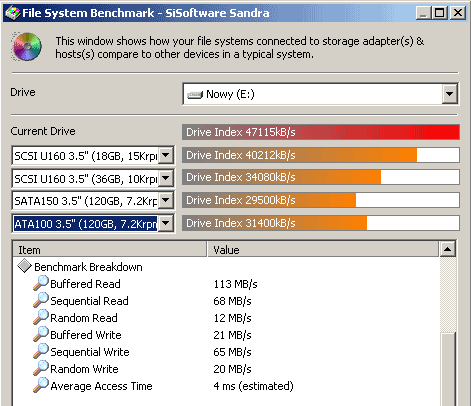This screenshot has height=406, width=471.
Task: Click the Benchmark Breakdown diamond icon
Action: point(24,266)
